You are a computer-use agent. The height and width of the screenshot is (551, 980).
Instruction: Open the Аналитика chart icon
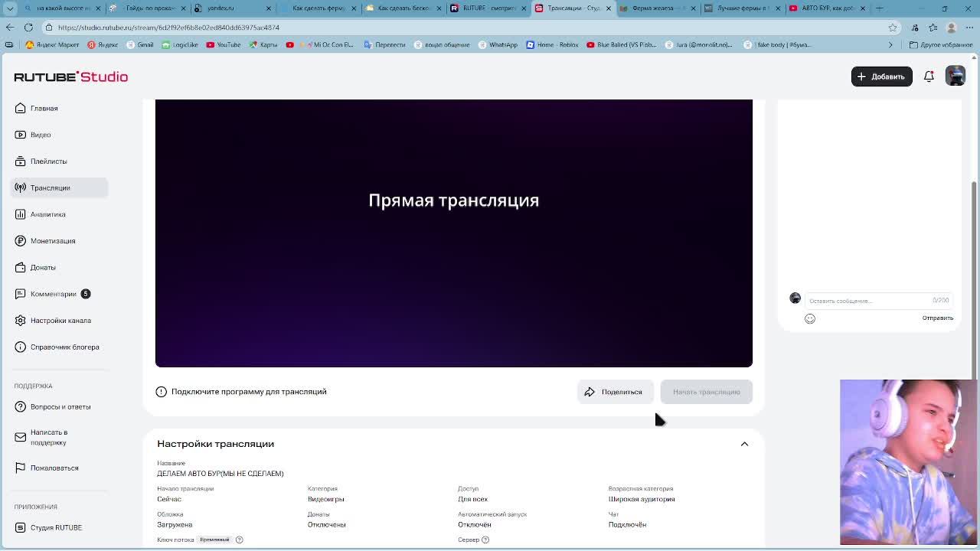(x=21, y=214)
